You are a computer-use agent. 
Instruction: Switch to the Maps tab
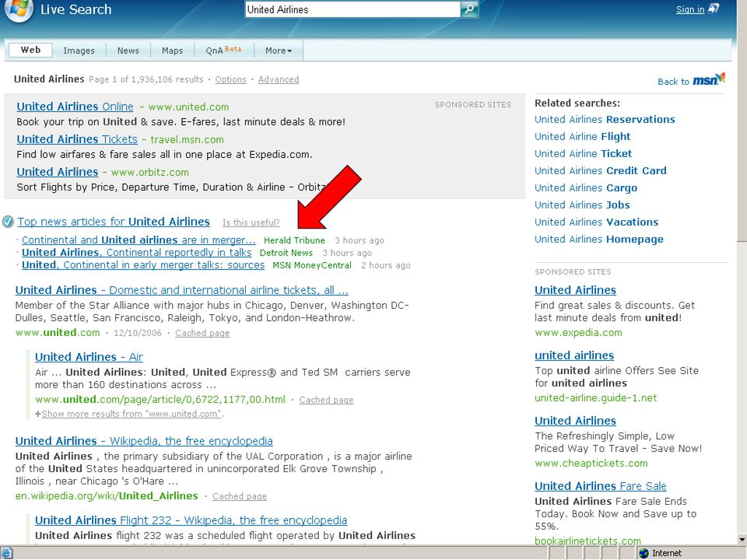[172, 51]
